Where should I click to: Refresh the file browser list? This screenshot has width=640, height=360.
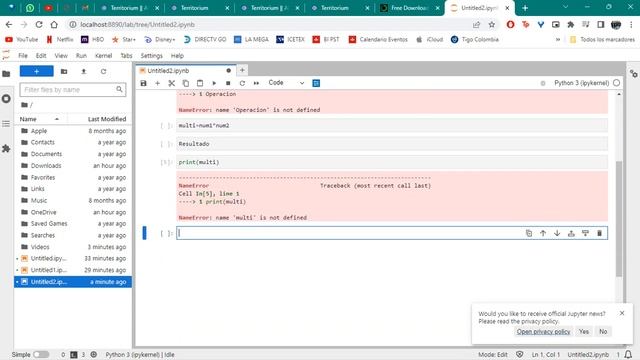(x=103, y=71)
